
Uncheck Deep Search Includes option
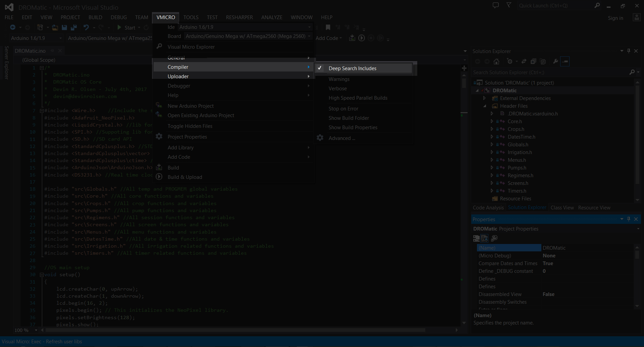click(x=364, y=68)
